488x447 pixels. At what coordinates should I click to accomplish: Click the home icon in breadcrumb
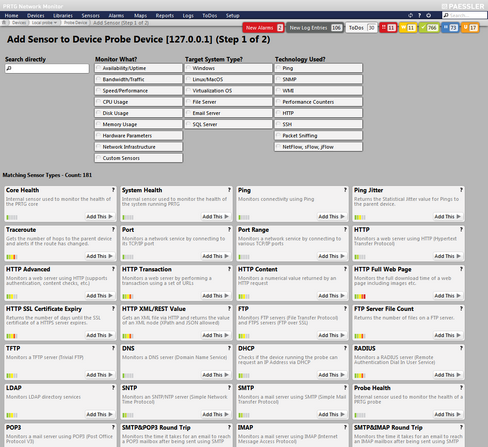point(4,23)
